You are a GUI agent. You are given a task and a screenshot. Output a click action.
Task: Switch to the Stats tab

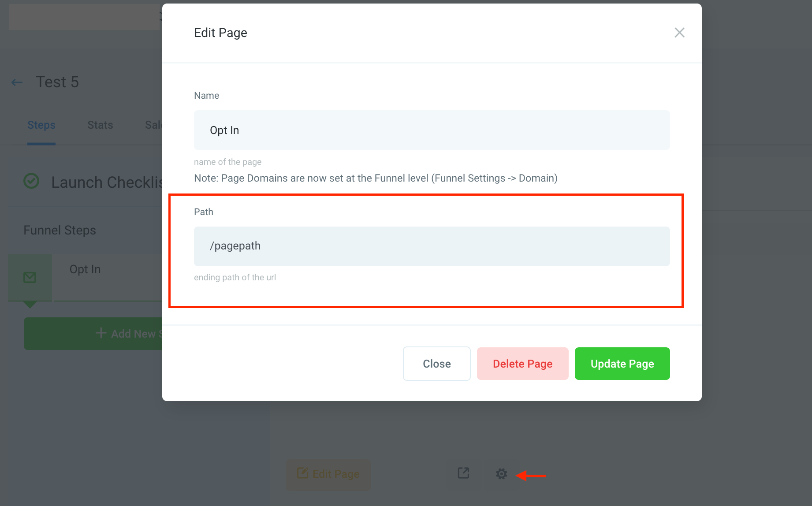click(x=100, y=125)
